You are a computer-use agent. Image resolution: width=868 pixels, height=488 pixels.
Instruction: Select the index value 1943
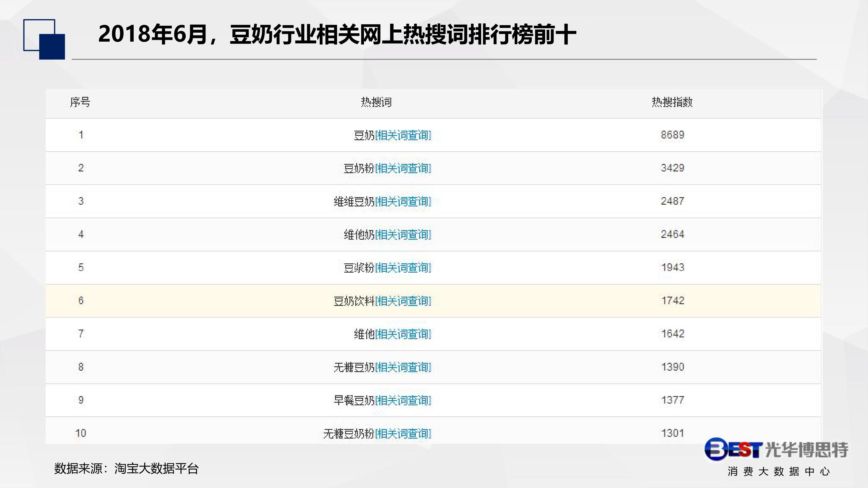673,267
